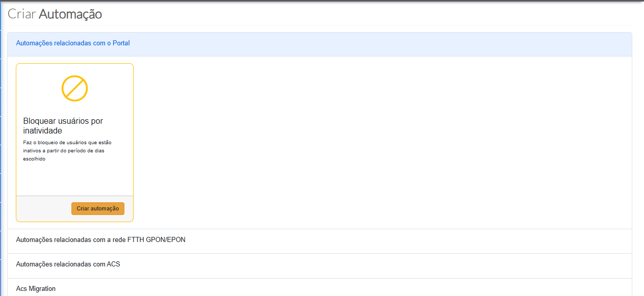Click the word Portal in blue header

click(x=121, y=43)
